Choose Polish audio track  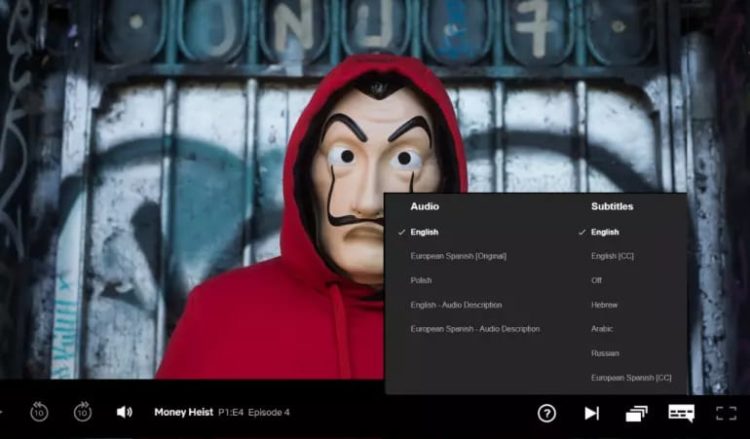click(421, 280)
